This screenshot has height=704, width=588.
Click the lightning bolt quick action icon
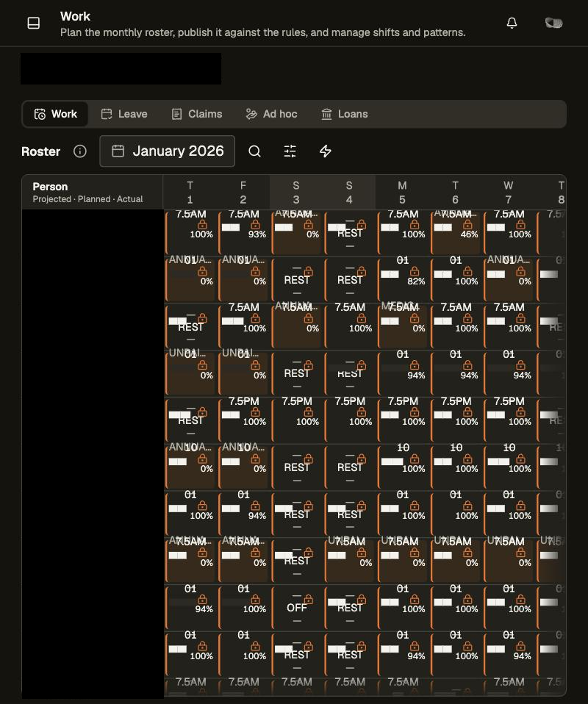(325, 151)
